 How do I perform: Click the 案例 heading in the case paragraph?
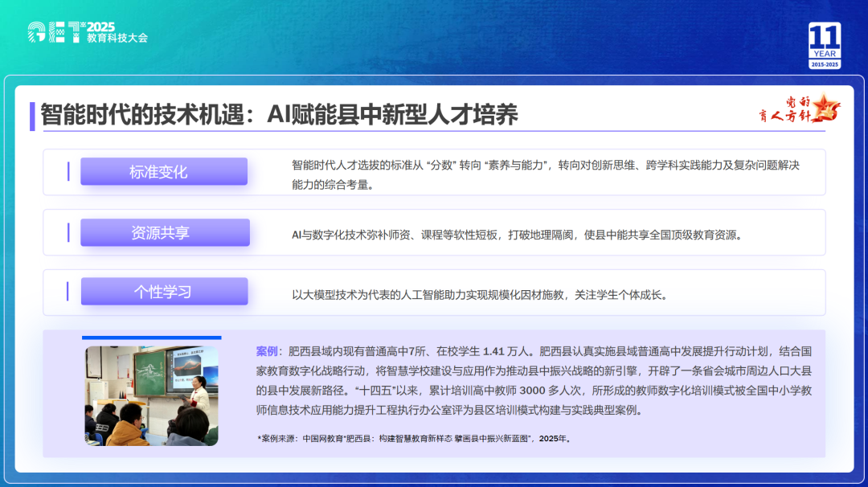267,352
